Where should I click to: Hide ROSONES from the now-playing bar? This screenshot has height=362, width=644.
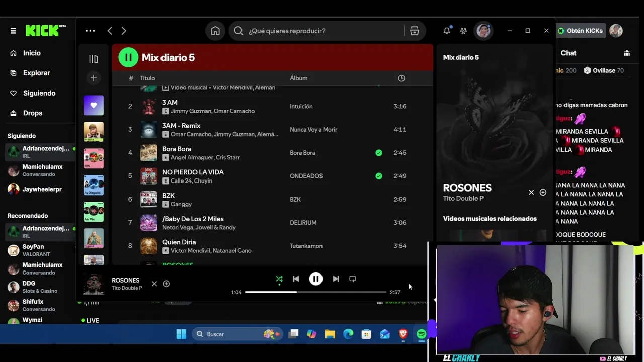[154, 284]
